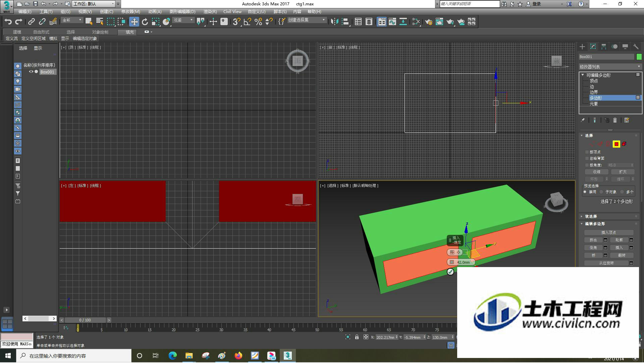This screenshot has height=363, width=644.
Task: Activate the Select and Move tool
Action: [x=134, y=22]
